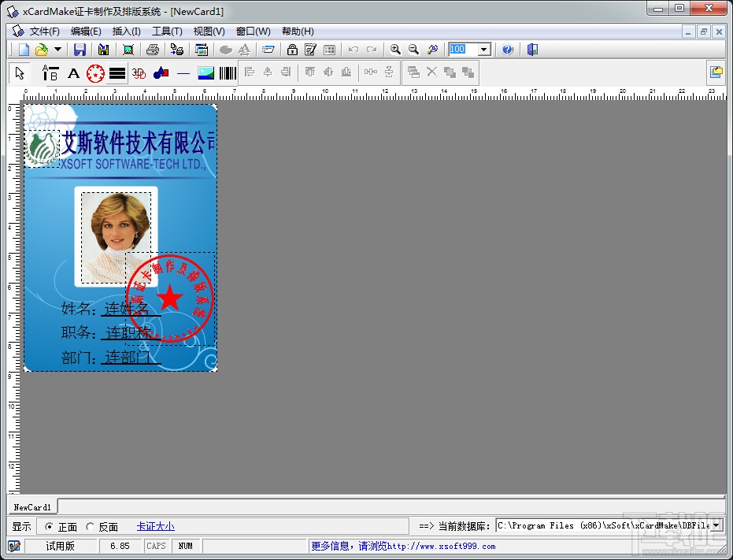Select the plain text A tool
The image size is (733, 560).
pos(73,73)
